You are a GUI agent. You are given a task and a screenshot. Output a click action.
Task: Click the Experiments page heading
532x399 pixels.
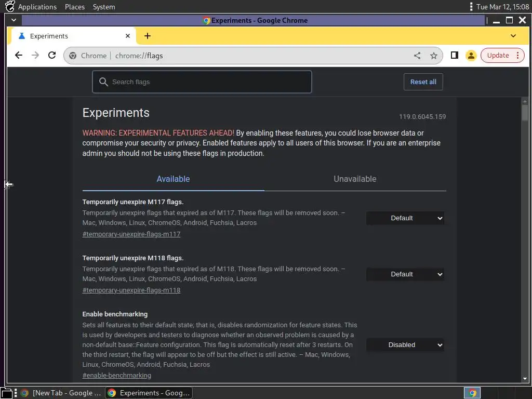click(x=116, y=113)
